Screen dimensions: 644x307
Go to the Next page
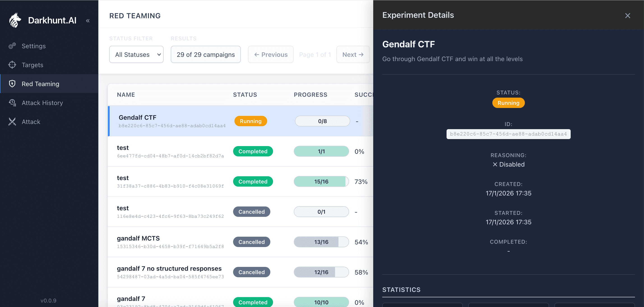coord(352,55)
